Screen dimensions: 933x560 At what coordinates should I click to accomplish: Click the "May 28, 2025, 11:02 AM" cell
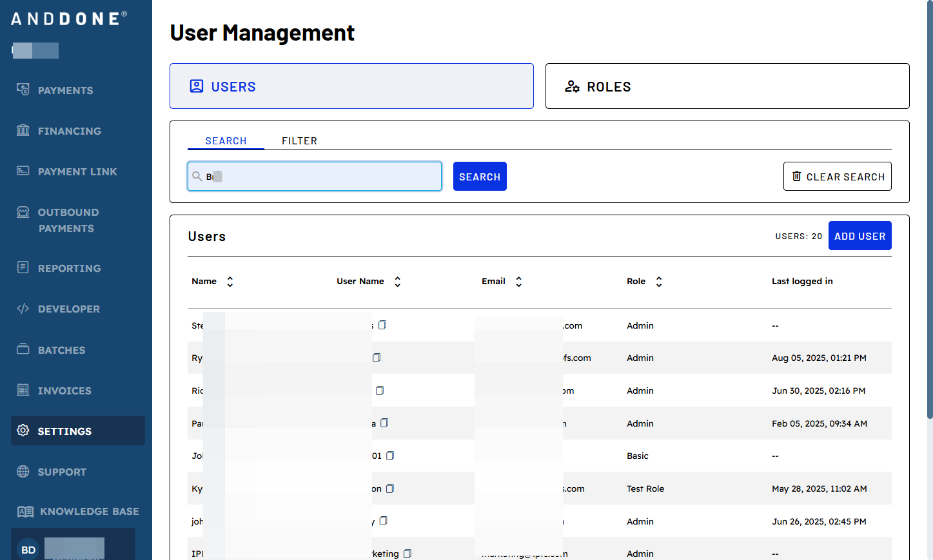coord(820,488)
